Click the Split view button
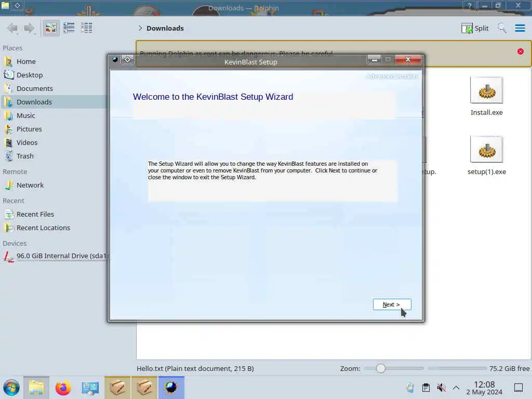 475,28
